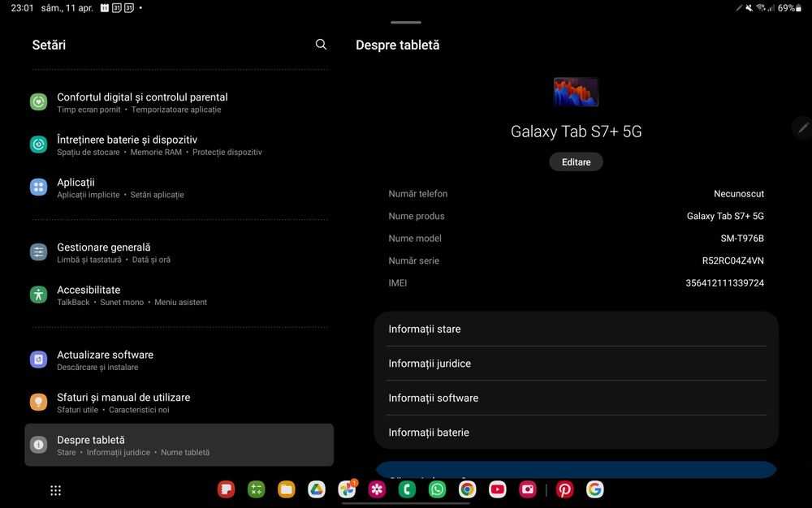Tap the large Galaxy Tab S7+ 5G title
Viewport: 812px width, 508px height.
tap(576, 131)
